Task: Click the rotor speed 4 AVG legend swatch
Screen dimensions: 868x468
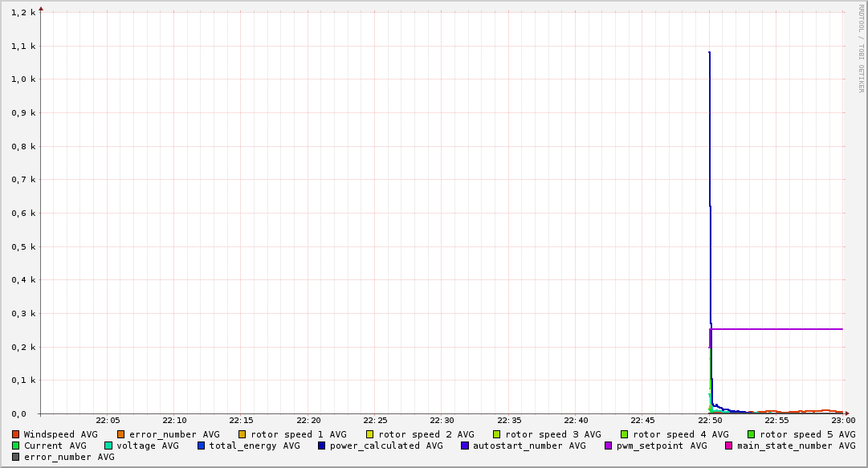Action: point(625,435)
